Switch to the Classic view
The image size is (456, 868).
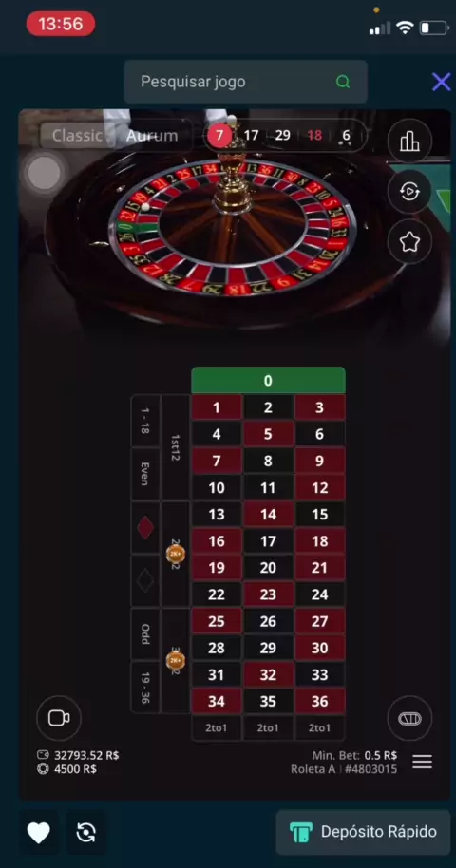[x=77, y=136]
